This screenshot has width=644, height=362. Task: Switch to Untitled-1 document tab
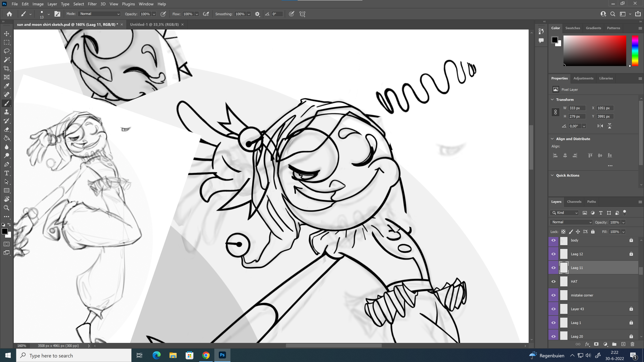(154, 24)
